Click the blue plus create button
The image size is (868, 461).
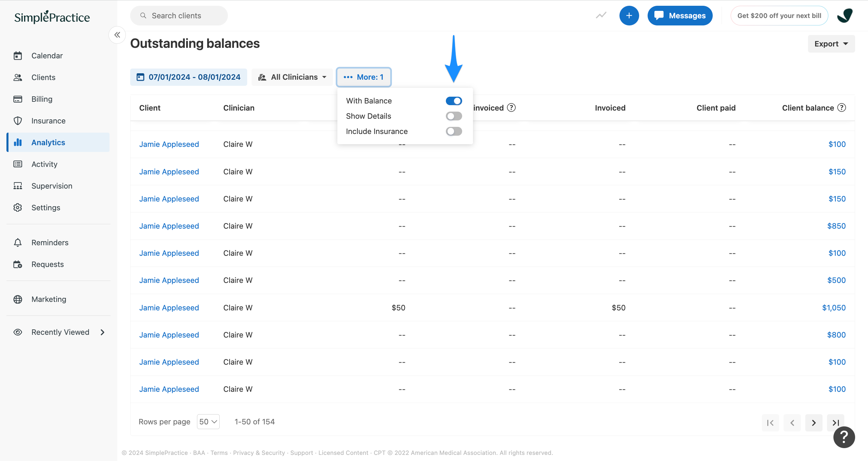629,16
